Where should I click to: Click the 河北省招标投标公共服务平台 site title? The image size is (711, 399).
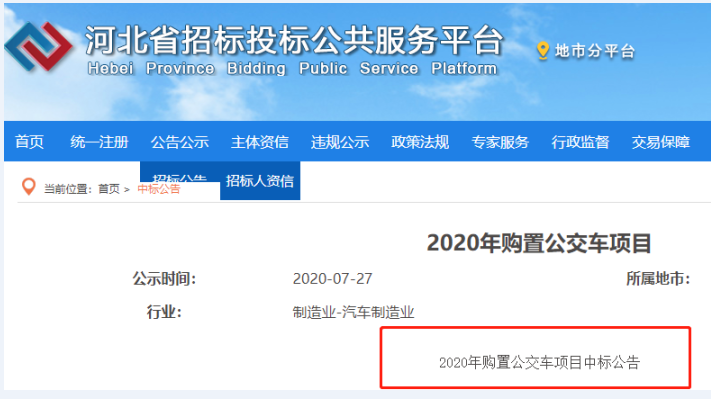[295, 40]
